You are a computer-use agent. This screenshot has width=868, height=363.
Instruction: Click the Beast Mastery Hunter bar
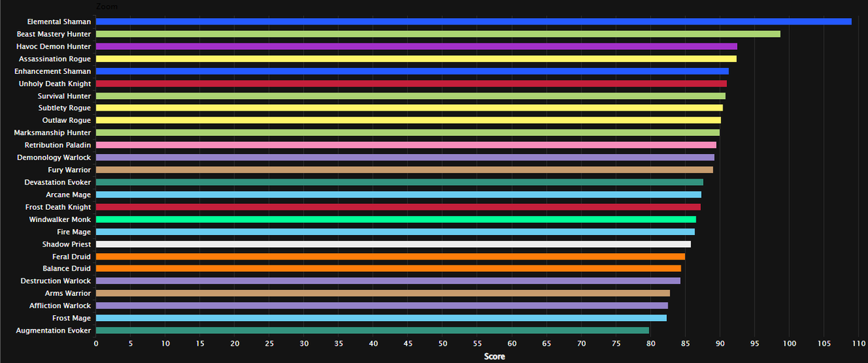point(438,34)
